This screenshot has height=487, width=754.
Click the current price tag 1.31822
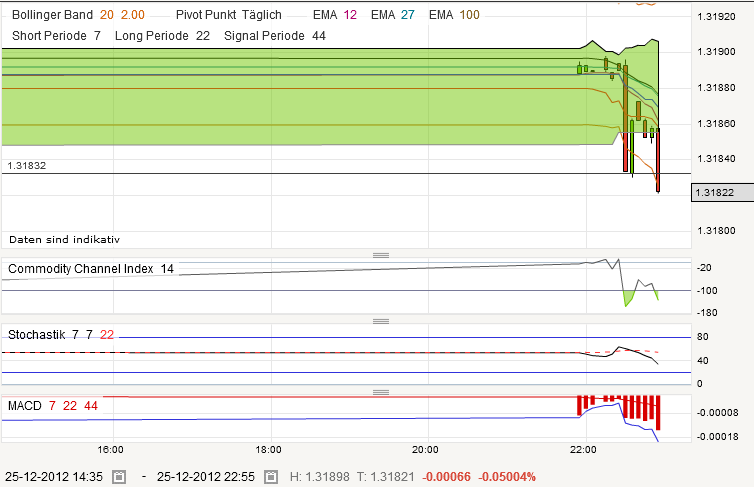coord(722,192)
